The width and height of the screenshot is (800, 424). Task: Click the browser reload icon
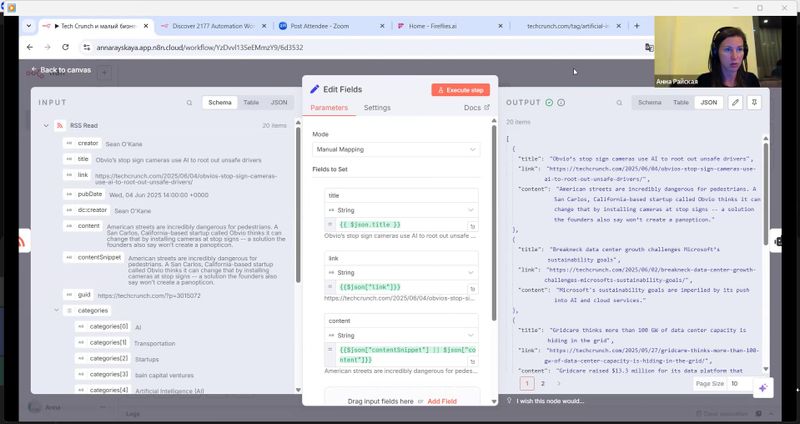click(x=64, y=47)
